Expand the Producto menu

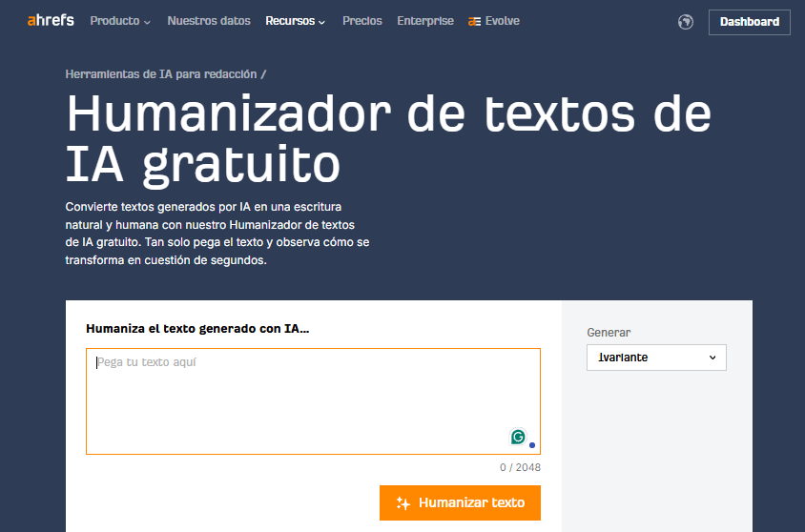(x=120, y=21)
